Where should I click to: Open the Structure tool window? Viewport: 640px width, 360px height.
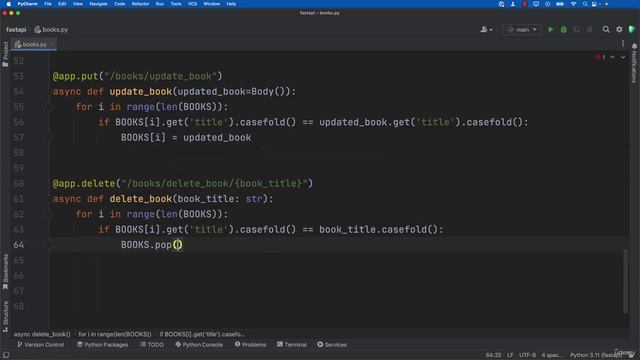(5, 316)
